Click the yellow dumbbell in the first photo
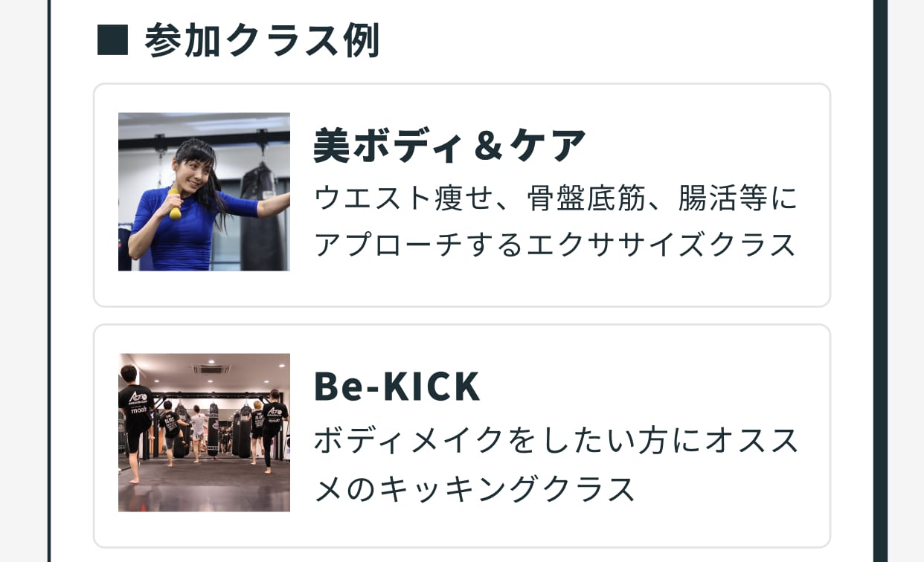 tap(174, 203)
